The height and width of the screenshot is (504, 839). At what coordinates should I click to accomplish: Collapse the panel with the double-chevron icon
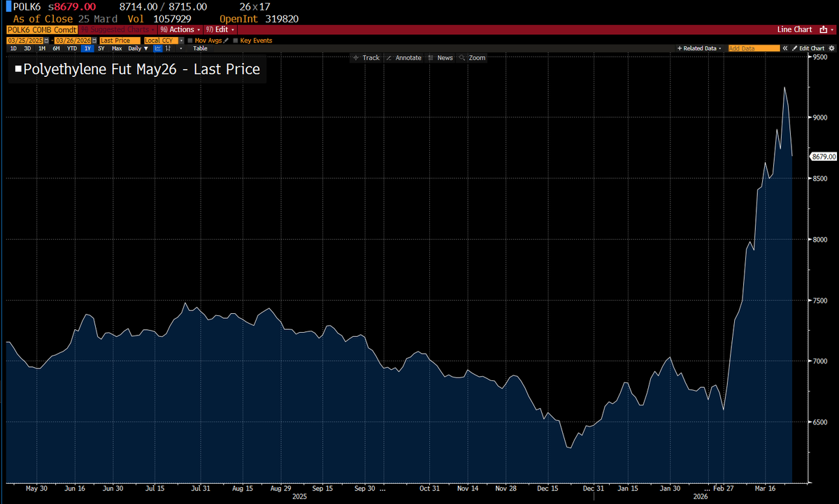click(x=784, y=48)
